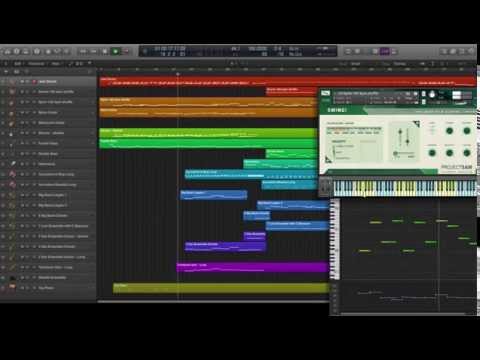Click the green Play transport button
The height and width of the screenshot is (360, 480).
tap(116, 51)
